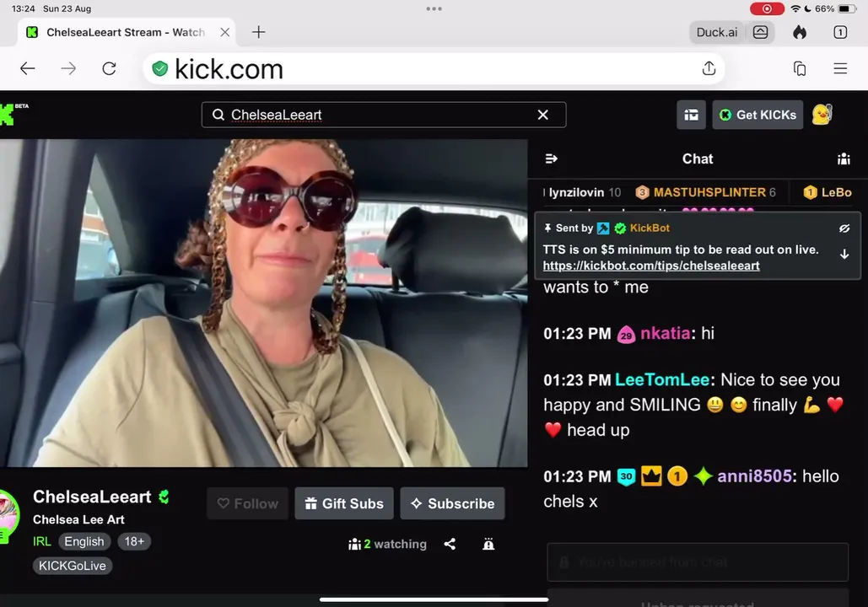
Task: Open the streamer's profile avatar
Action: [8, 514]
